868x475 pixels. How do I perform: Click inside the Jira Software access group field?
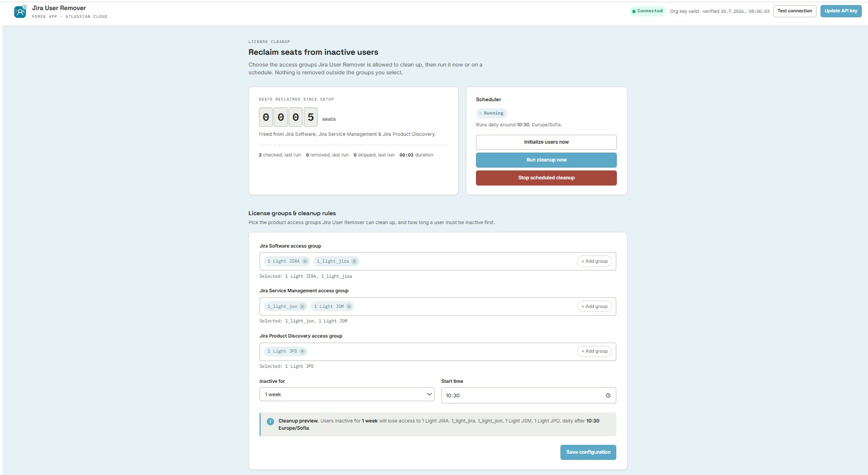pos(438,261)
